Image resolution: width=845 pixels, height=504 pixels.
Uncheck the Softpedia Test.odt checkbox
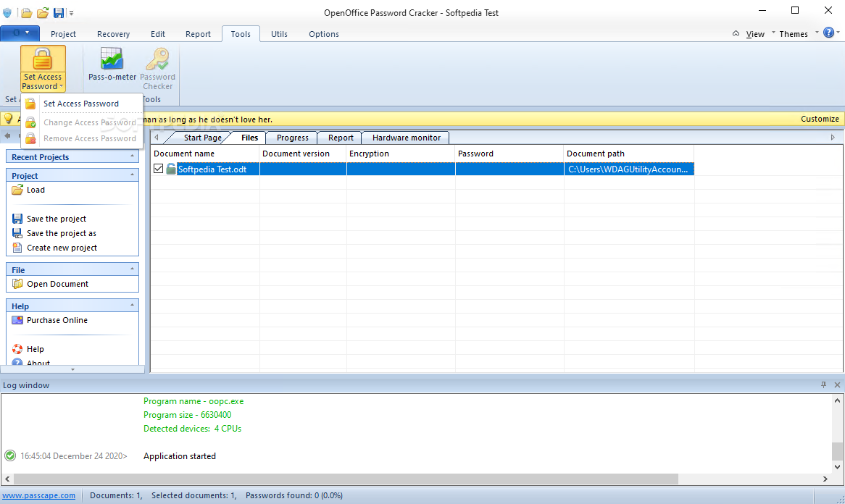point(159,169)
